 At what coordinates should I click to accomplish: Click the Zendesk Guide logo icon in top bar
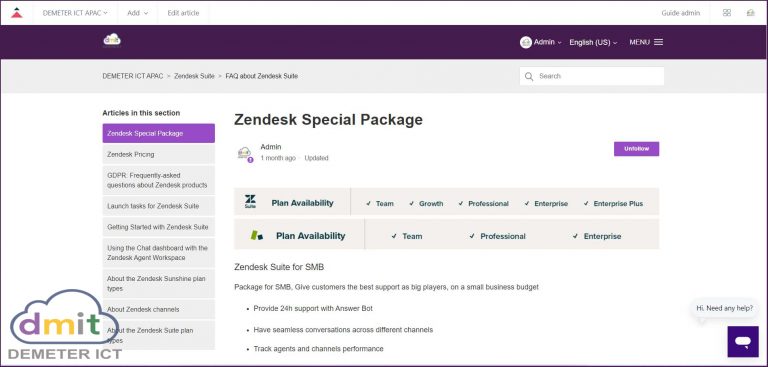click(x=17, y=13)
